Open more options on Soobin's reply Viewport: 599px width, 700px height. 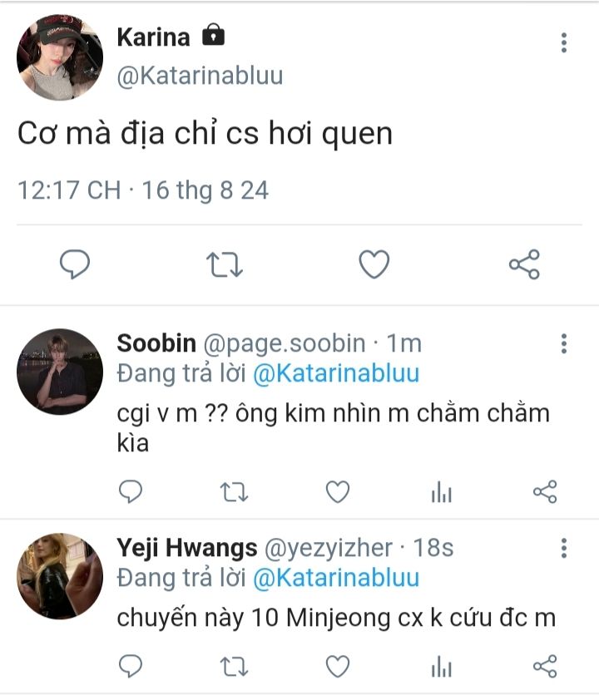pos(564,343)
